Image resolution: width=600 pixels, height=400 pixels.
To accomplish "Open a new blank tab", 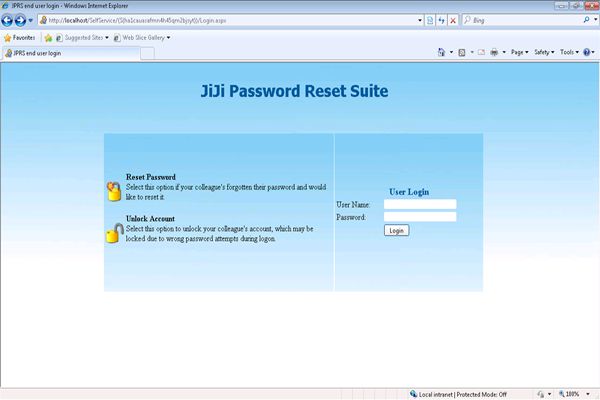I will pyautogui.click(x=147, y=53).
